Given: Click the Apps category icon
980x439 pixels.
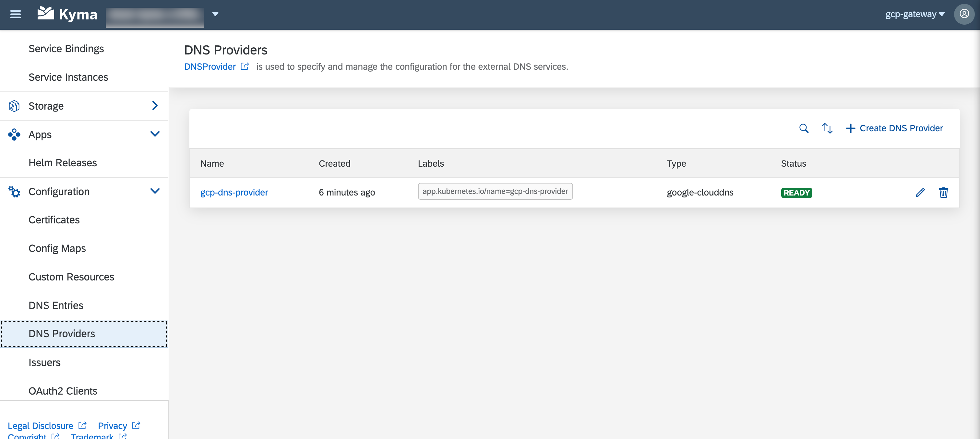Looking at the screenshot, I should click(14, 134).
